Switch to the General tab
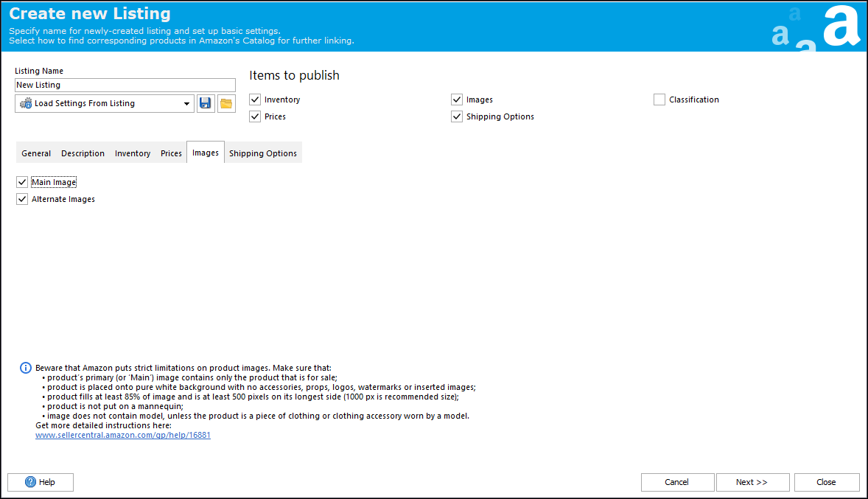868x499 pixels. 36,153
